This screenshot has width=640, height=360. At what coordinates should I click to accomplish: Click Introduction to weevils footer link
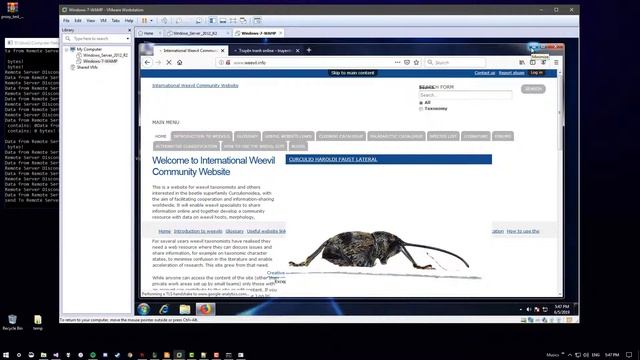click(198, 231)
